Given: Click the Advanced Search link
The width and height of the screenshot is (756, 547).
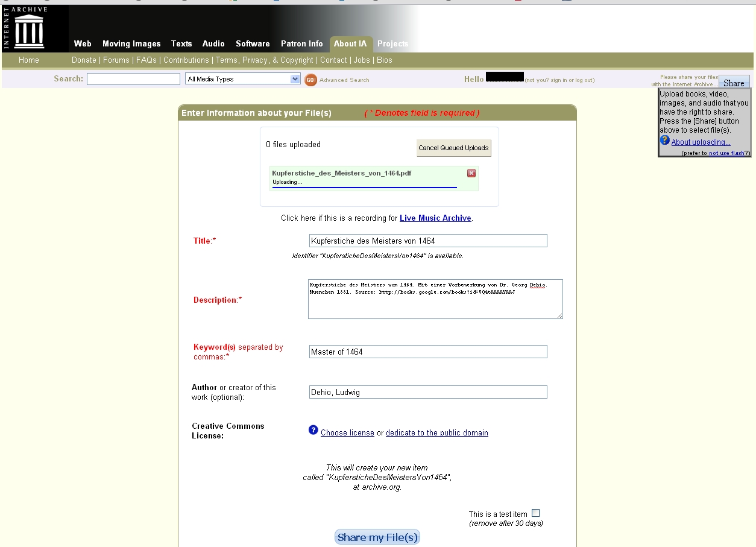Looking at the screenshot, I should [x=344, y=80].
